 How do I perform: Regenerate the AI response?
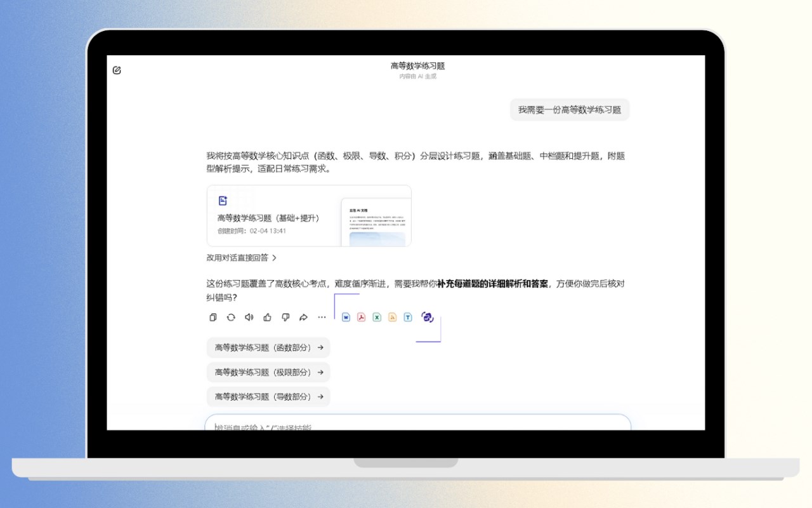[231, 317]
